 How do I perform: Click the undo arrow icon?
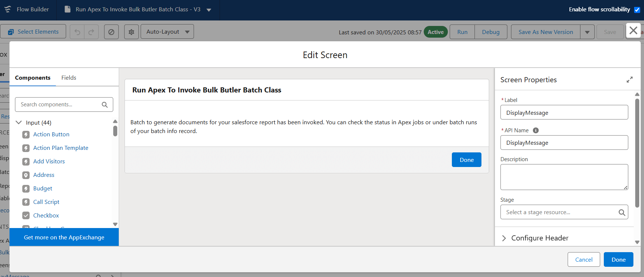click(77, 32)
